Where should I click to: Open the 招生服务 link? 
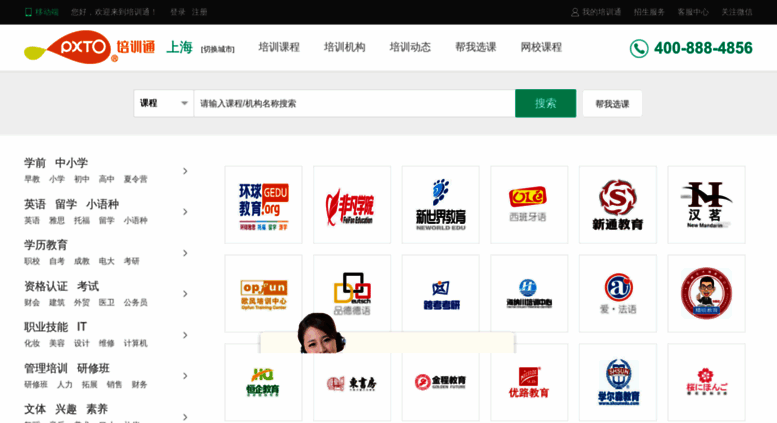(649, 12)
